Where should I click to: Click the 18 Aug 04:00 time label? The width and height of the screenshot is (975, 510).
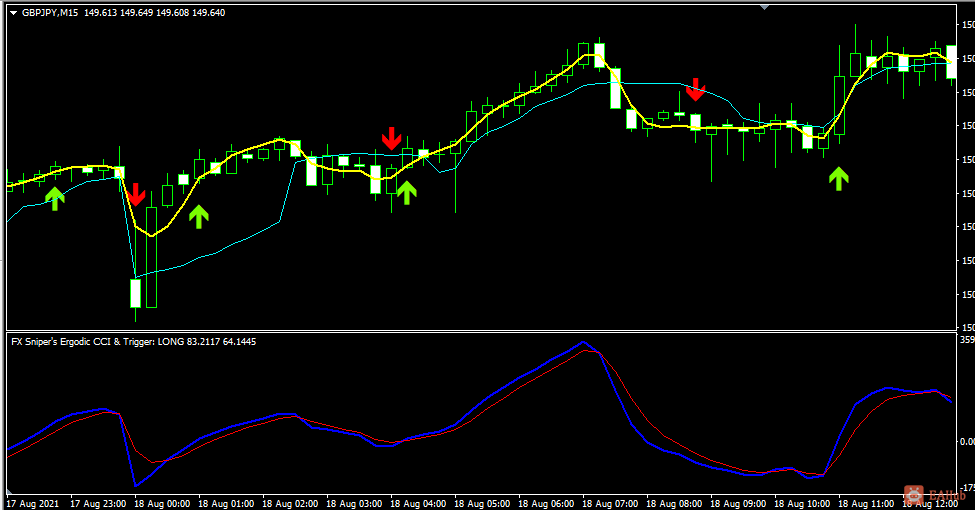tap(418, 503)
